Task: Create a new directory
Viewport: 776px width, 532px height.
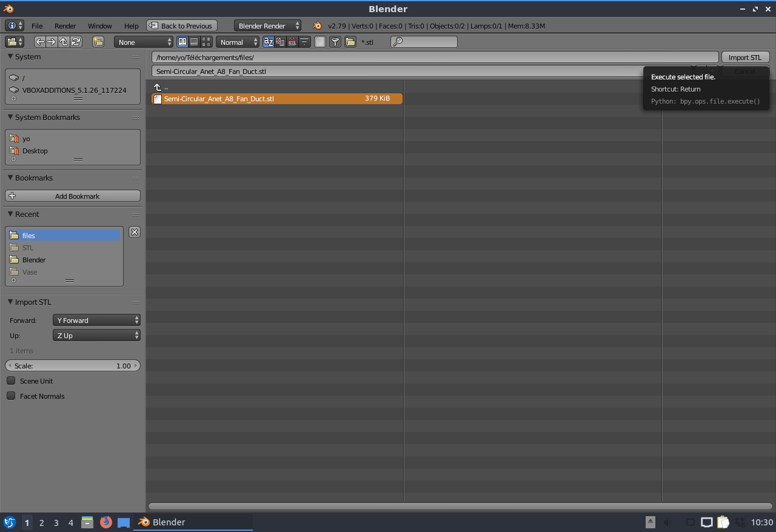Action: pyautogui.click(x=98, y=42)
